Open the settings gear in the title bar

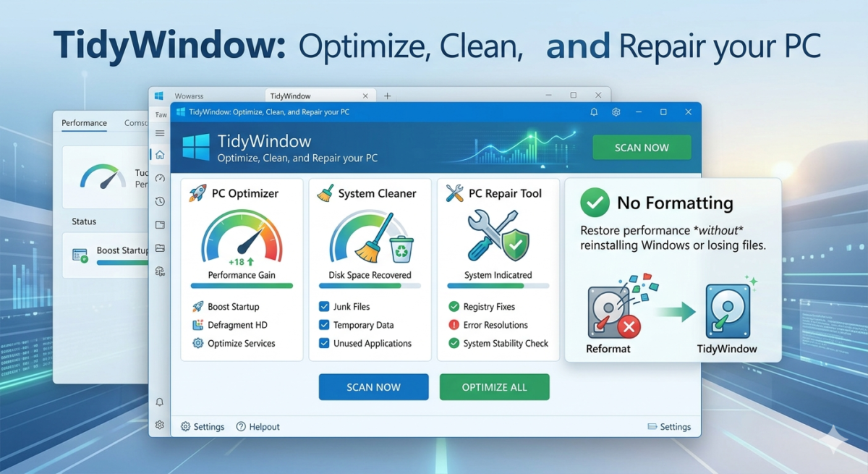pos(616,112)
